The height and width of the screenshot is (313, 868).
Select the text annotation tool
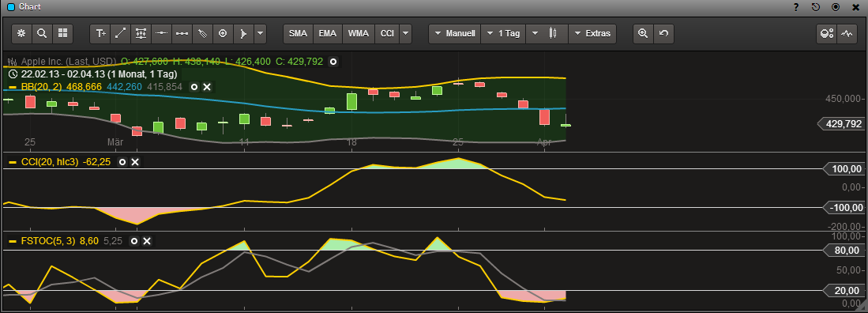[101, 33]
